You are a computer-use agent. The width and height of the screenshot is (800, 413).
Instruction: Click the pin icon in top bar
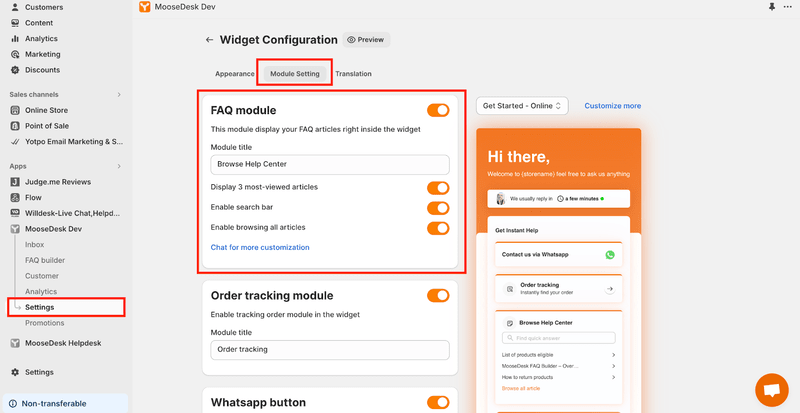[x=771, y=7]
